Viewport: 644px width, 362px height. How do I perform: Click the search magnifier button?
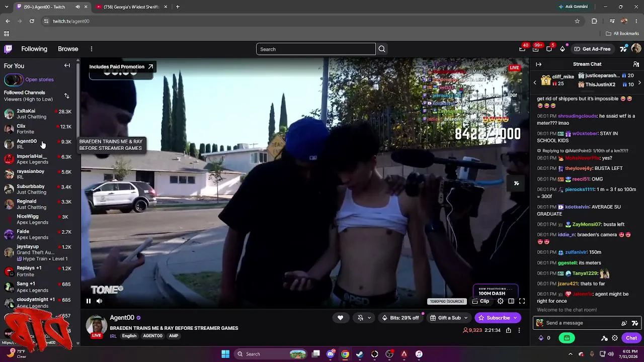click(382, 49)
